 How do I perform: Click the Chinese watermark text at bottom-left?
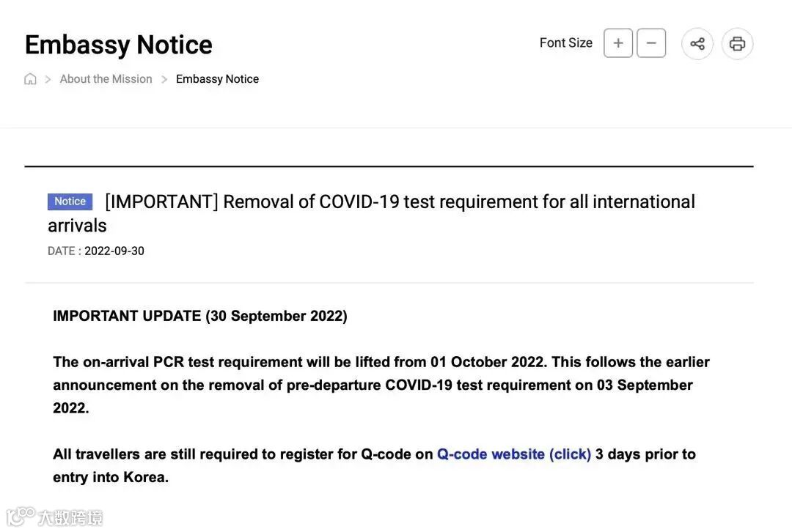click(x=70, y=517)
